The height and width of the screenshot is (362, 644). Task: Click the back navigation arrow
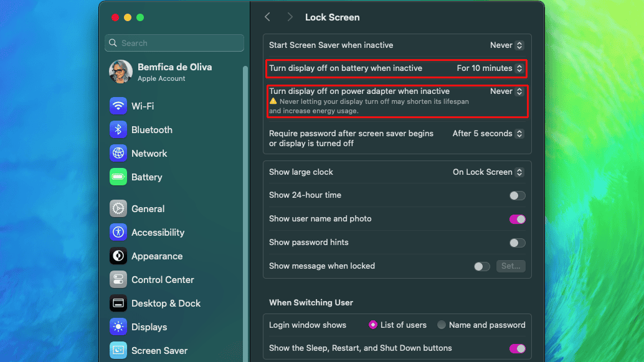coord(268,17)
